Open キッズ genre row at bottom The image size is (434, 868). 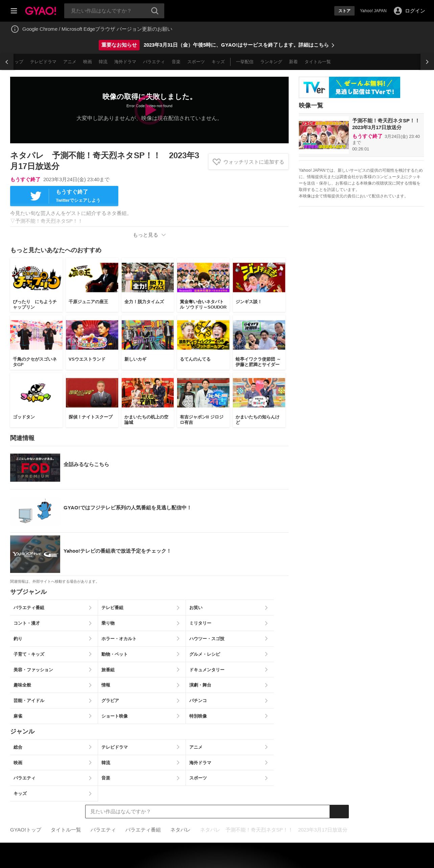pos(54,793)
